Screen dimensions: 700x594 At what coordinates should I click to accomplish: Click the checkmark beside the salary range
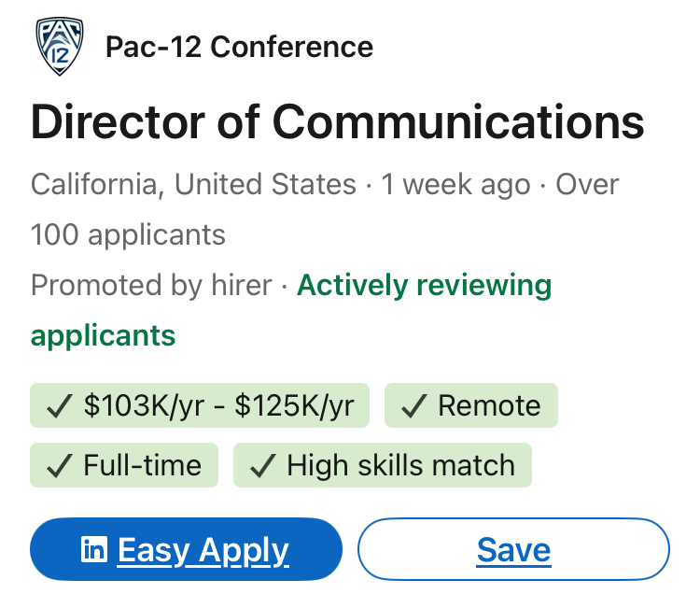click(x=60, y=405)
